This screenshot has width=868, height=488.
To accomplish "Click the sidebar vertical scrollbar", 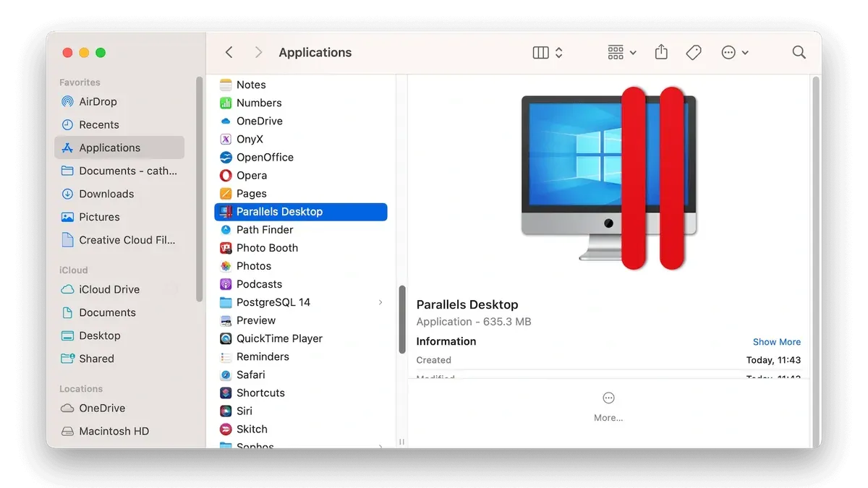I will click(200, 189).
